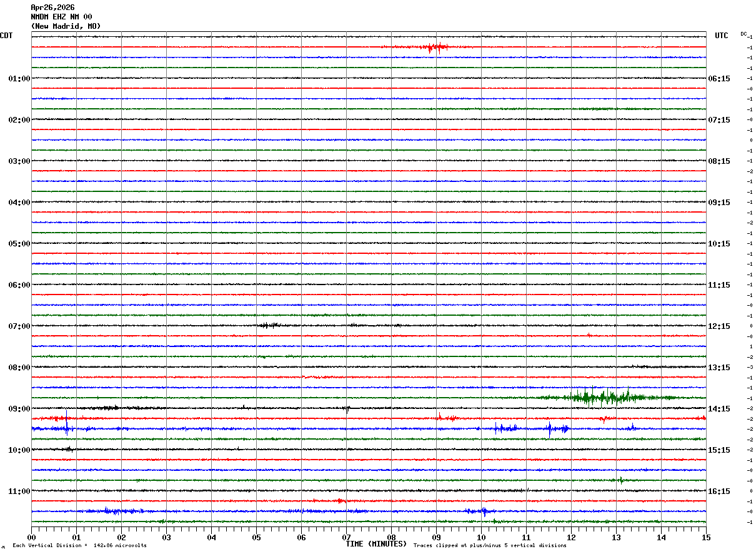Click minute axis tick label 05
This screenshot has height=554, width=756.
pos(256,537)
